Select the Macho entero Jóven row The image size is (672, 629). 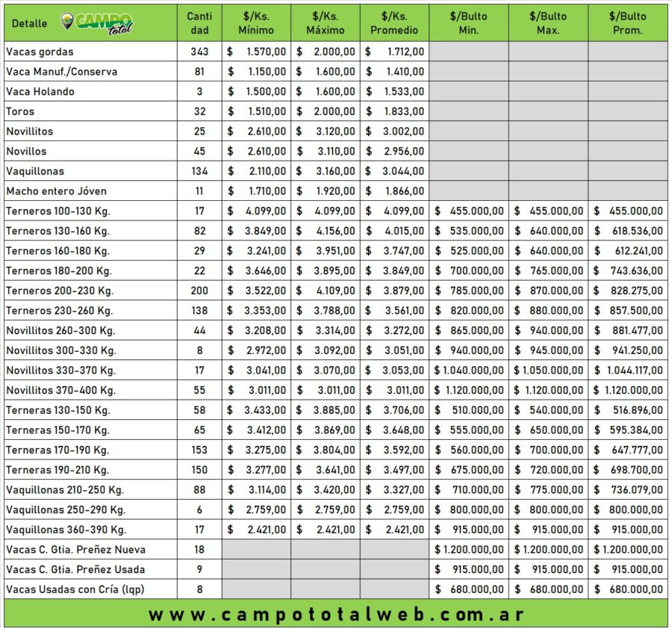(x=55, y=191)
